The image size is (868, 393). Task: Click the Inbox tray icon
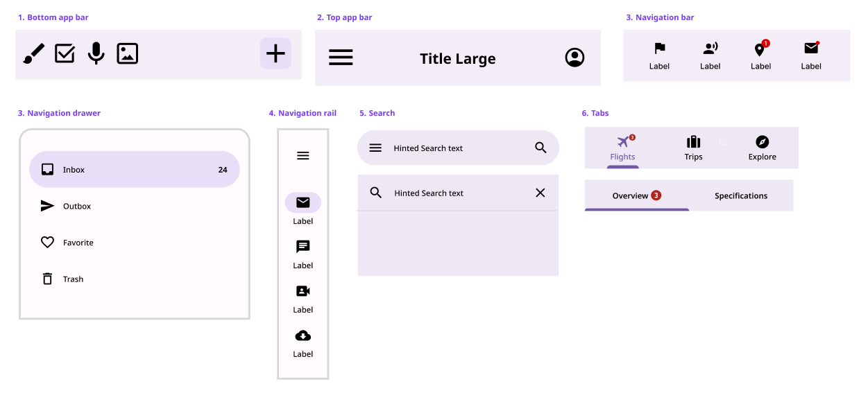[47, 169]
